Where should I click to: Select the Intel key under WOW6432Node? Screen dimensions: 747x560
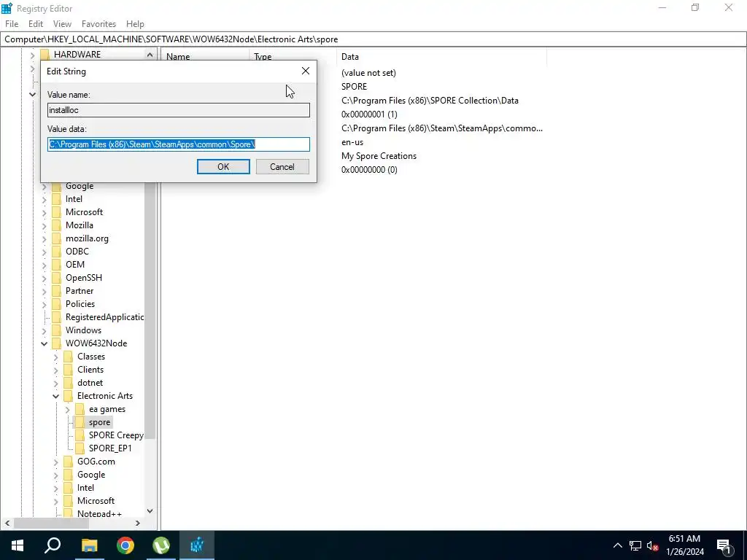tap(86, 488)
